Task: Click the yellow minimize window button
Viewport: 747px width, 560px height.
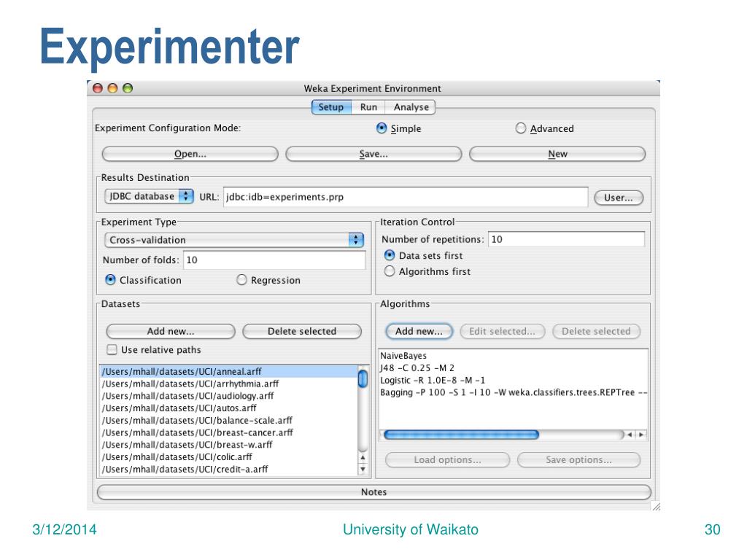Action: point(112,88)
